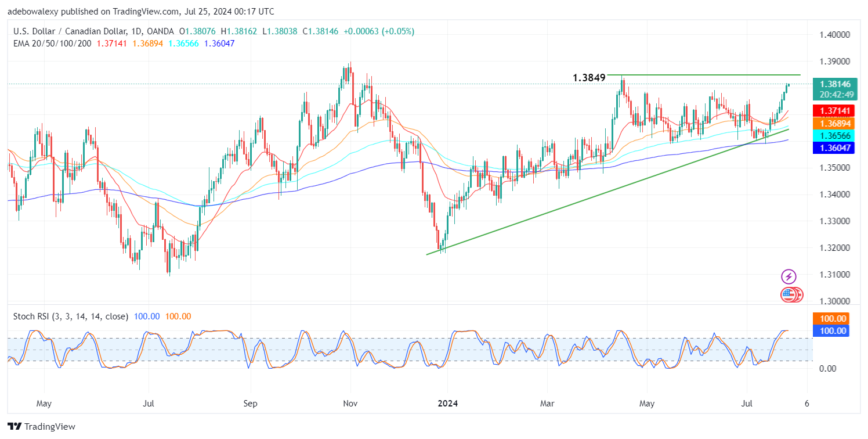This screenshot has height=439, width=868.
Task: Click the blue EMA 200 price tag 1.36047
Action: click(x=835, y=148)
